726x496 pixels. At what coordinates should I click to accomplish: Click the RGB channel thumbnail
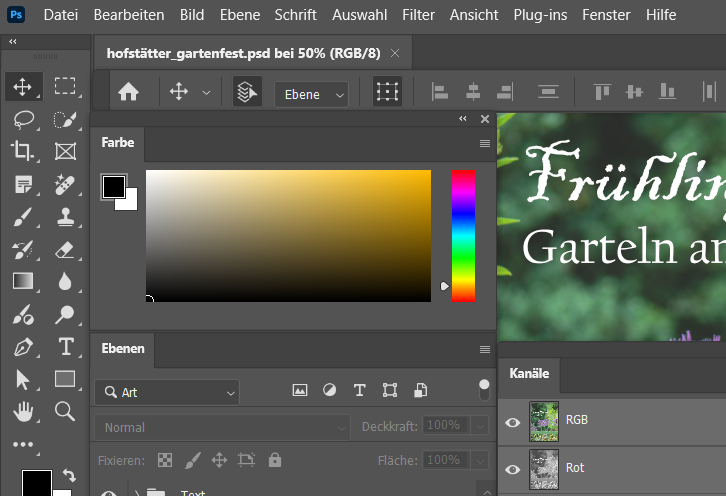pyautogui.click(x=543, y=421)
